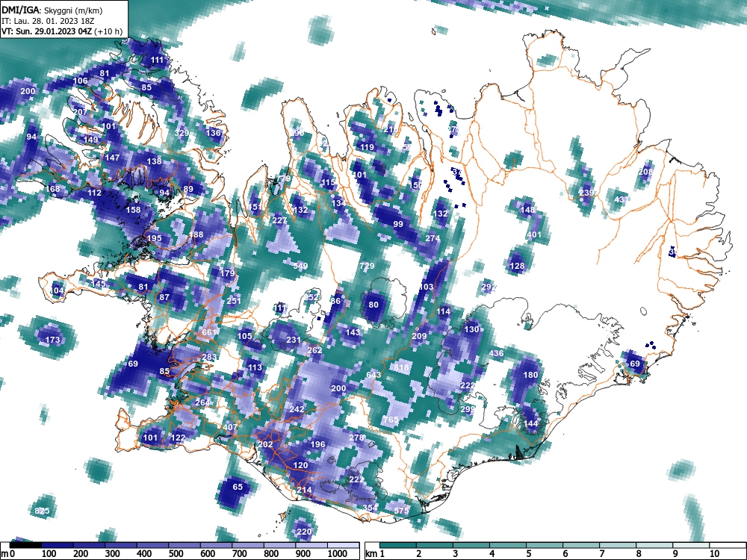Click the 144 value in the southeast
747x560 pixels.
[530, 423]
